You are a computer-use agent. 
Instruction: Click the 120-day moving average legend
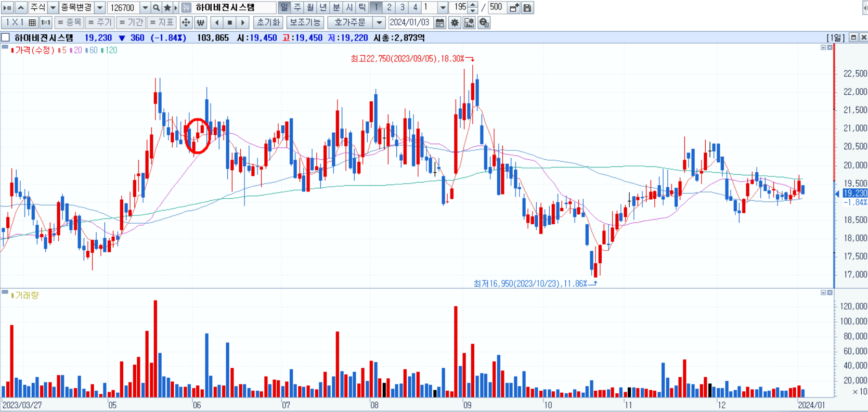pos(109,50)
